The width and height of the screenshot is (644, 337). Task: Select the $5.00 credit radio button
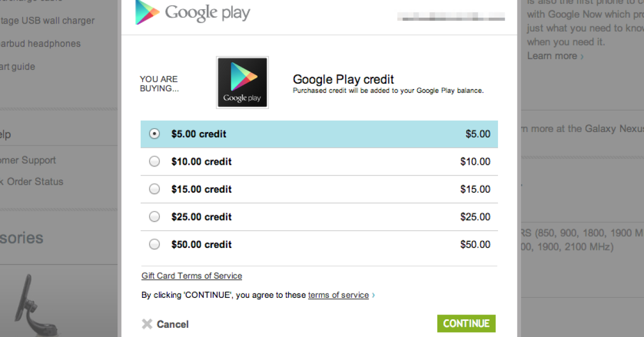tap(155, 134)
